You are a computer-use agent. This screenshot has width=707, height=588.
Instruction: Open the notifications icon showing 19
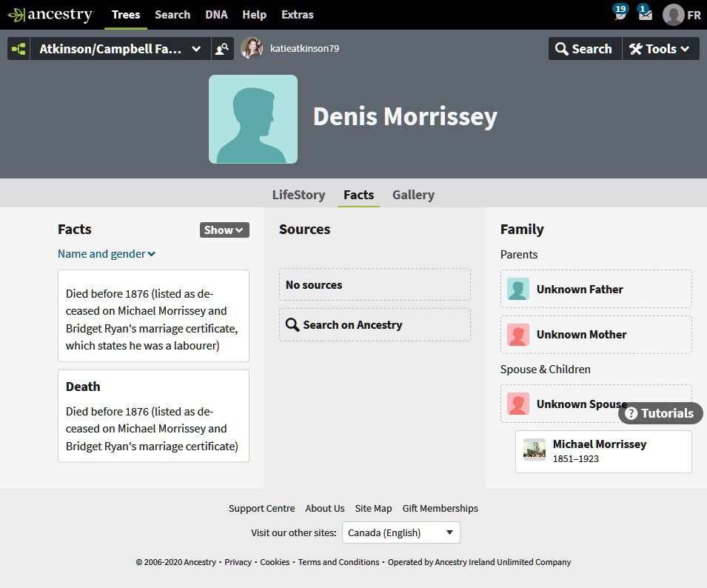click(x=620, y=12)
